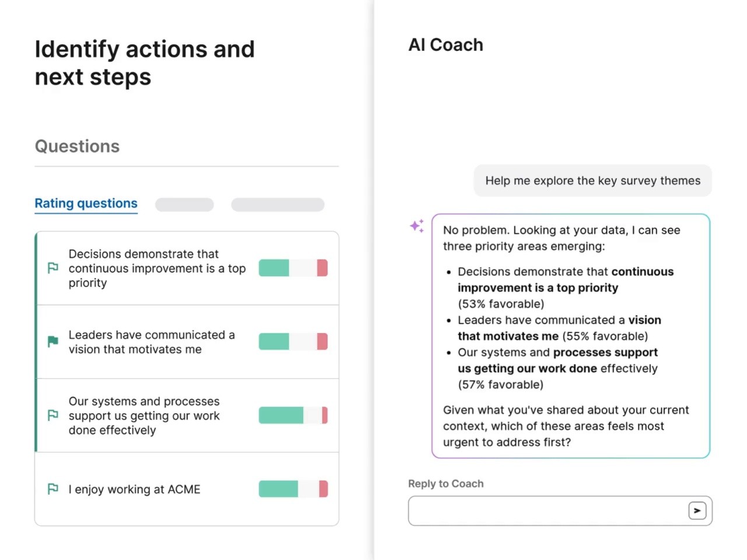This screenshot has height=560, width=747.
Task: Click the systems and processes score bar
Action: point(293,415)
